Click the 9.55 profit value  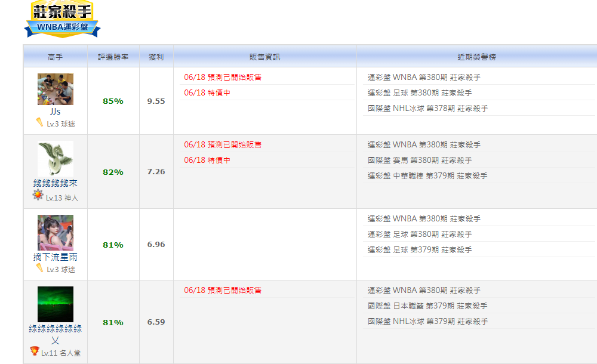click(x=156, y=101)
